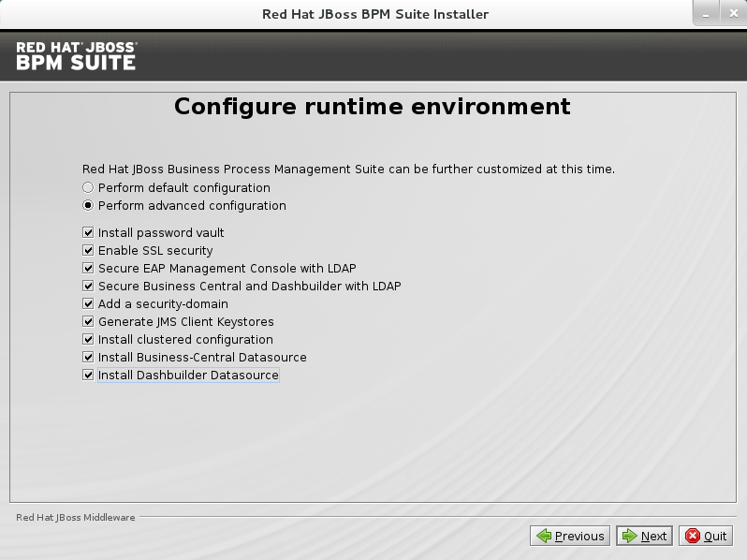Close the installer window
This screenshot has width=747, height=560.
733,14
